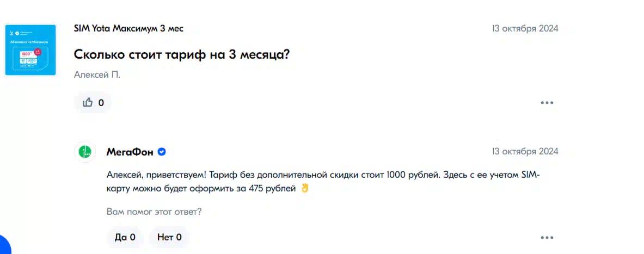Click the author name Алексей П.

[97, 75]
